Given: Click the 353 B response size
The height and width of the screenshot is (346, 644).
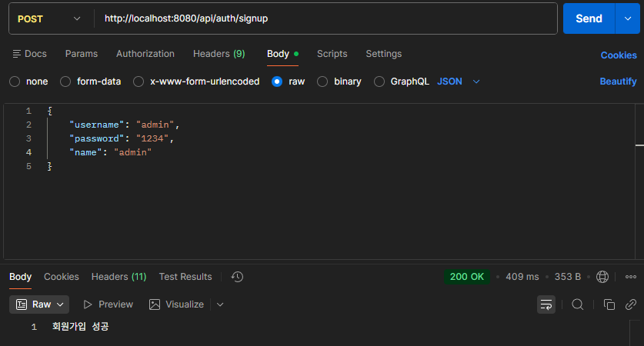Looking at the screenshot, I should (x=568, y=277).
